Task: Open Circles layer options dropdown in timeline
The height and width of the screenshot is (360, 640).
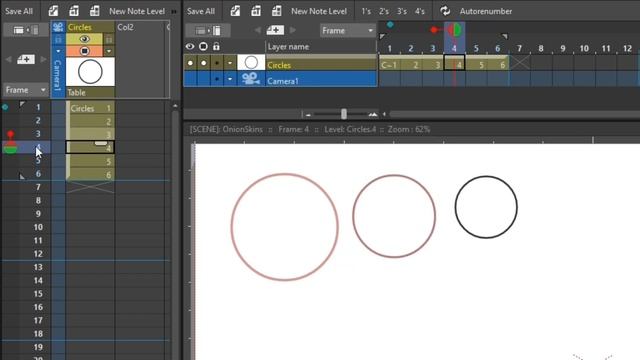Action: click(x=230, y=63)
